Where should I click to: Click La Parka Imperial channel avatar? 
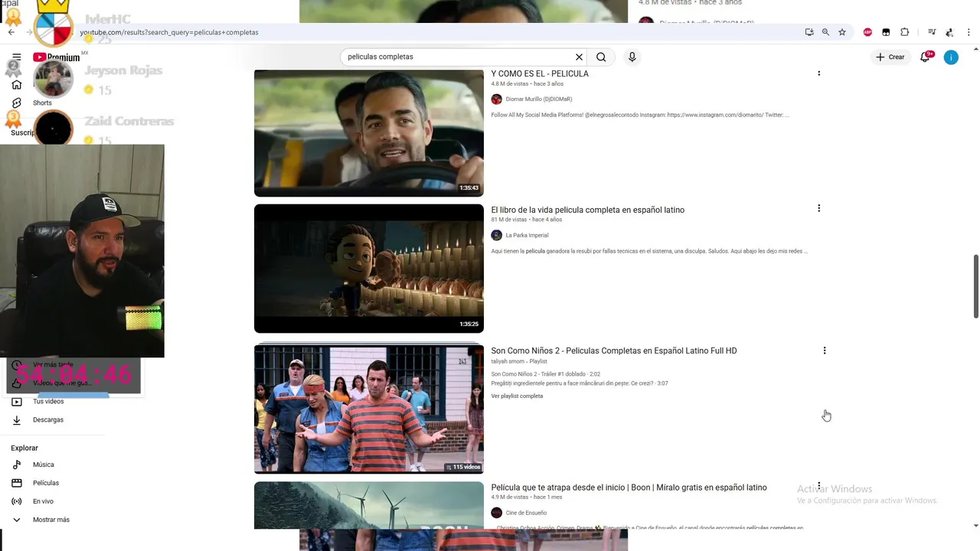tap(496, 236)
